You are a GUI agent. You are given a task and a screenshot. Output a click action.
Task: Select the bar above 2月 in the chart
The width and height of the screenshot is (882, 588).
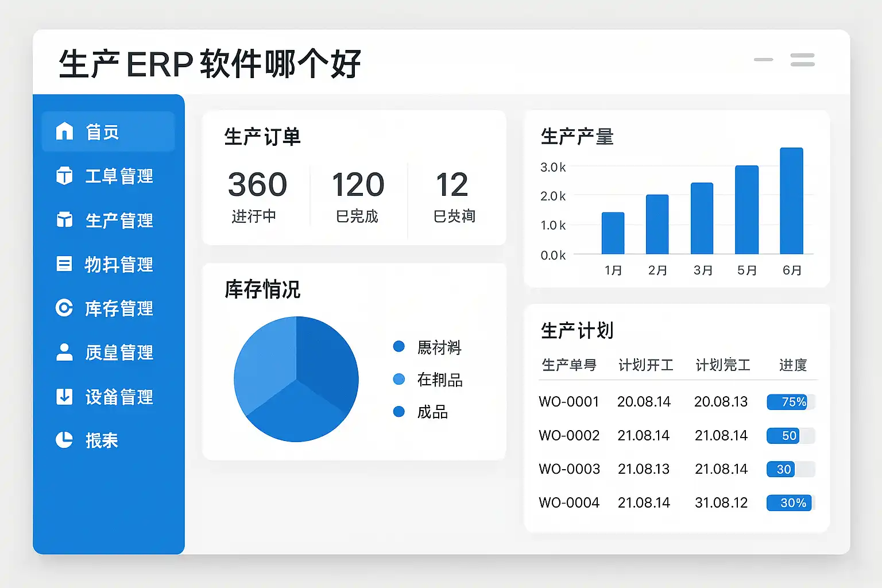coord(657,225)
